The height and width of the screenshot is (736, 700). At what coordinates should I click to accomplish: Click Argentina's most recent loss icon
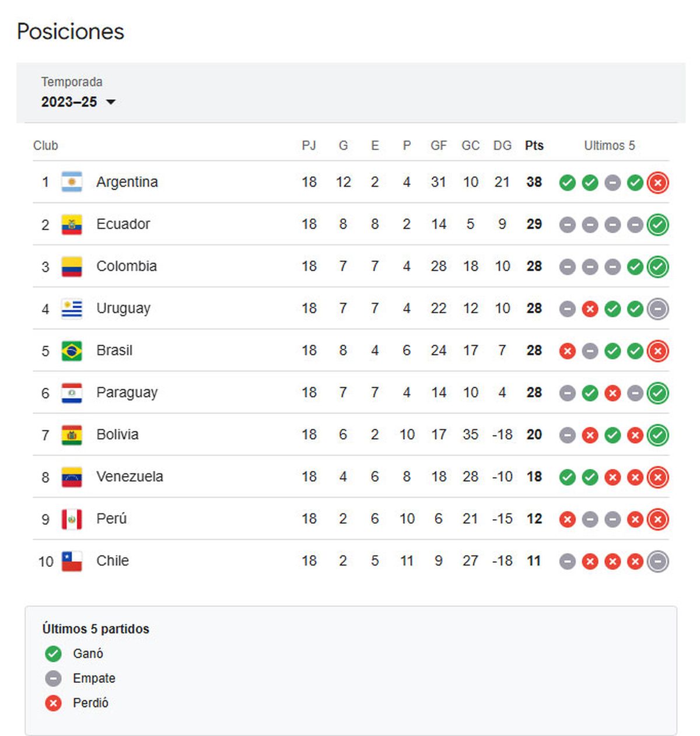(x=657, y=183)
